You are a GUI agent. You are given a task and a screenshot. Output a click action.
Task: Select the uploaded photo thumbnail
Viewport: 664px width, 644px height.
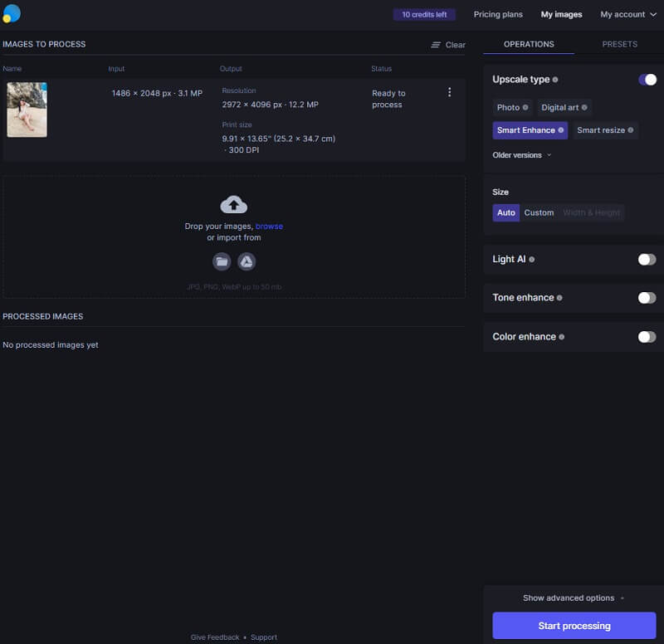point(27,110)
